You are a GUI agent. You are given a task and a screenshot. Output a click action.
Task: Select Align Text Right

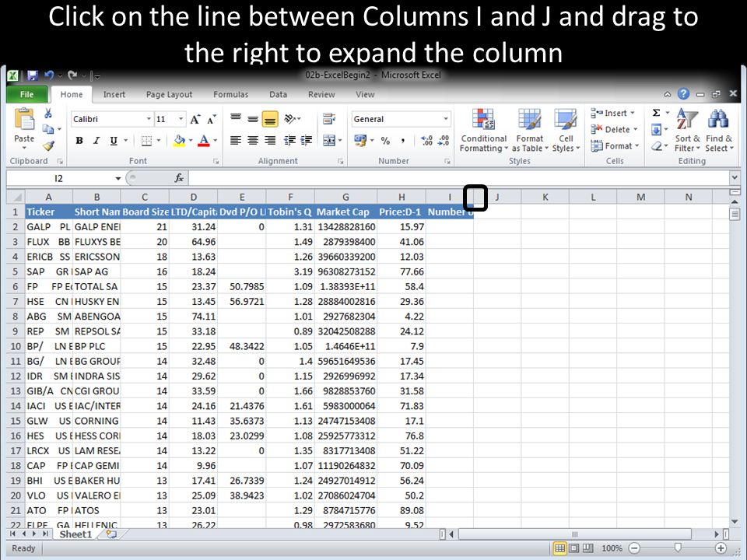(x=270, y=140)
